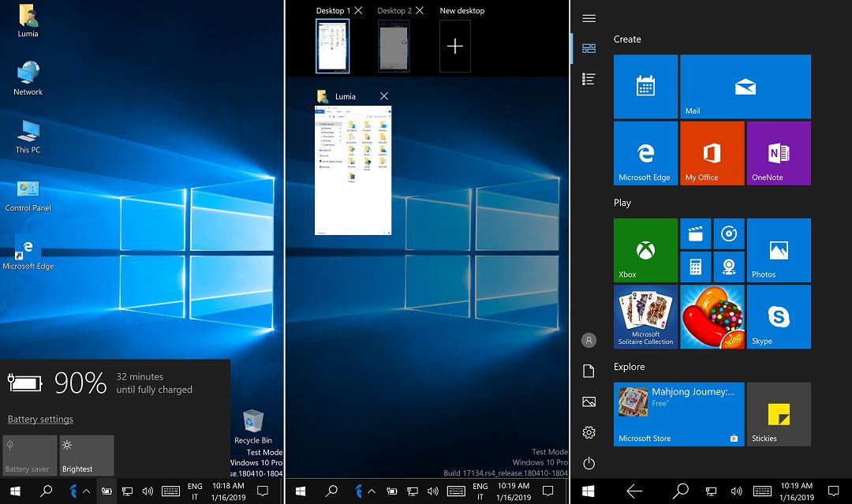This screenshot has width=852, height=504.
Task: Switch to Desktop 1 thumbnail
Action: point(333,47)
